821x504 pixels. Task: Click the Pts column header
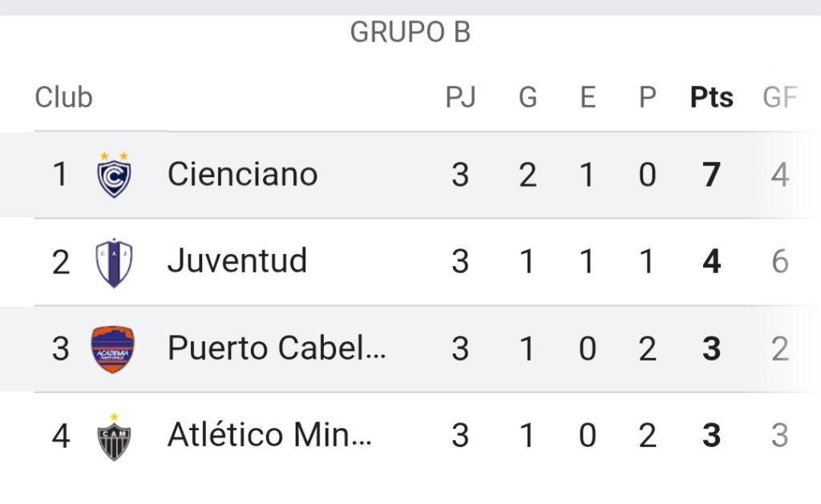tap(712, 97)
